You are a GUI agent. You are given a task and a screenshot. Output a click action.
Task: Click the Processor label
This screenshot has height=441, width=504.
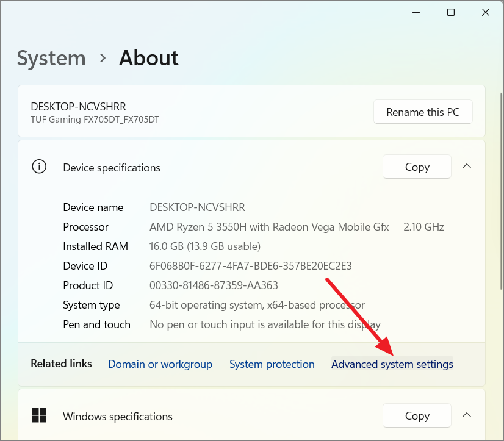(85, 227)
